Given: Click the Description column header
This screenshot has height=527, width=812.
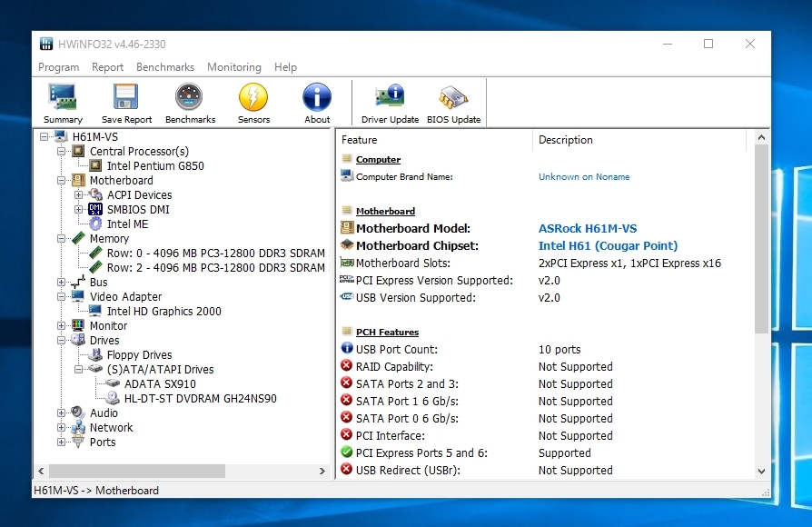Looking at the screenshot, I should [x=639, y=140].
